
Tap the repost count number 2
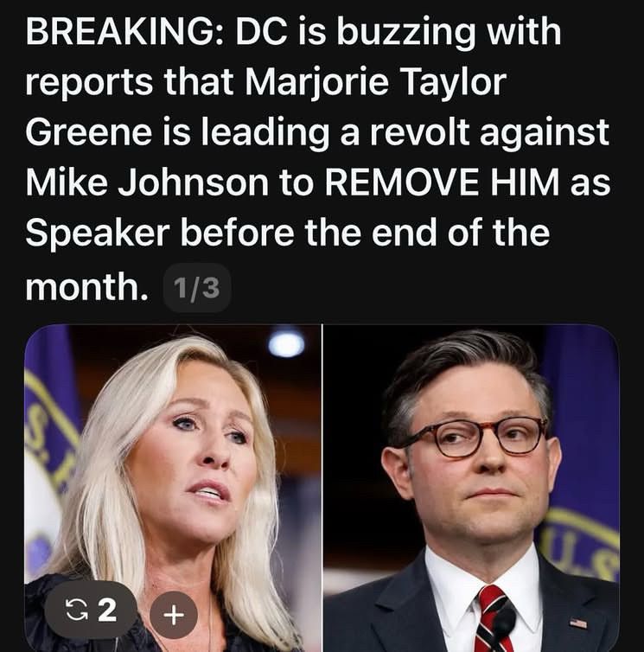pyautogui.click(x=107, y=610)
